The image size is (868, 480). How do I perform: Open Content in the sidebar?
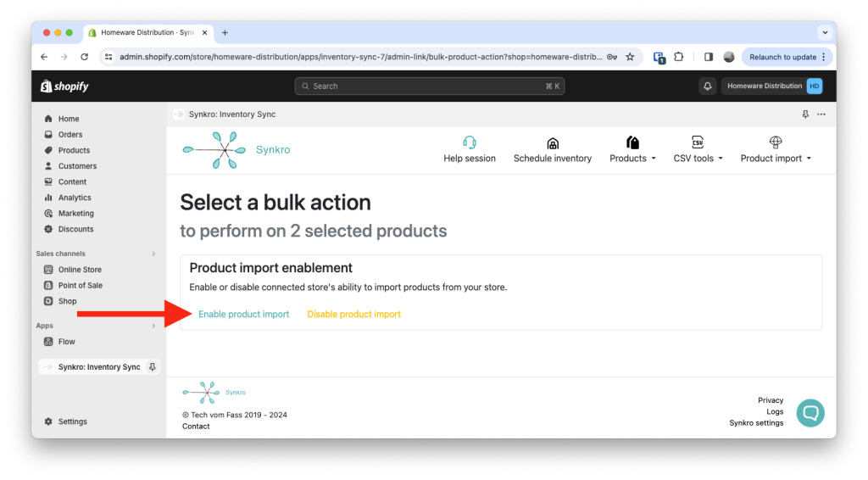[x=72, y=181]
